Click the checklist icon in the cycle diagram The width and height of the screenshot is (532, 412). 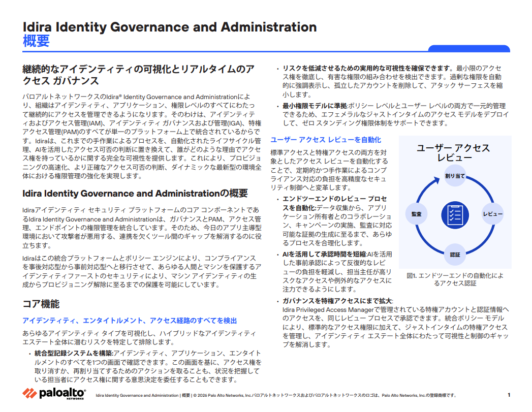455,215
